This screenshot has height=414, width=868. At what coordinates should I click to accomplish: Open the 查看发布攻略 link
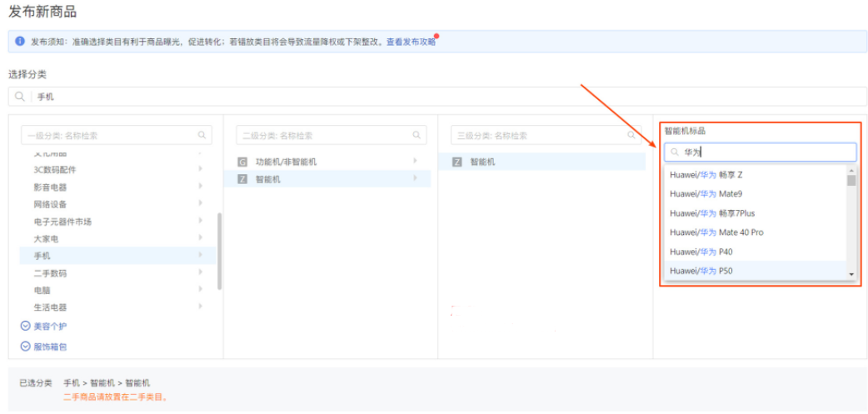(411, 42)
